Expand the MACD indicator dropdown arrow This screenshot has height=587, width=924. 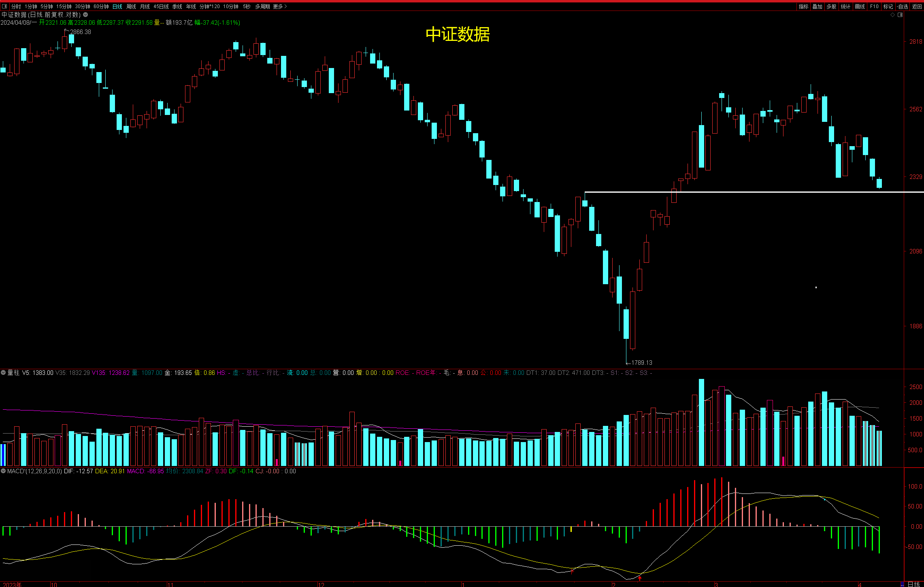[3, 471]
